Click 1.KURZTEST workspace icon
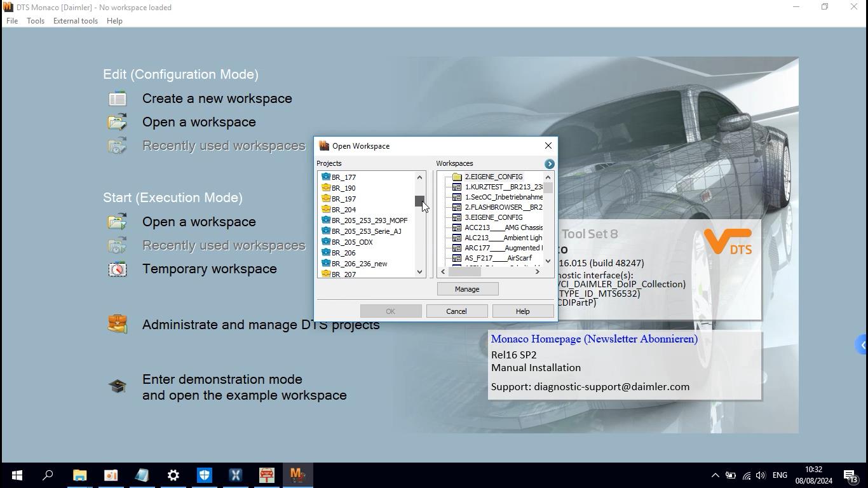 tap(457, 187)
